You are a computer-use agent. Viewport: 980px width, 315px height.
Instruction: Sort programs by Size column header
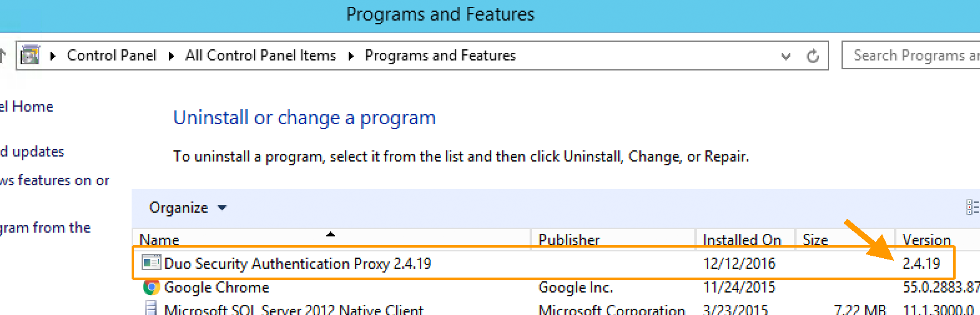pyautogui.click(x=815, y=240)
